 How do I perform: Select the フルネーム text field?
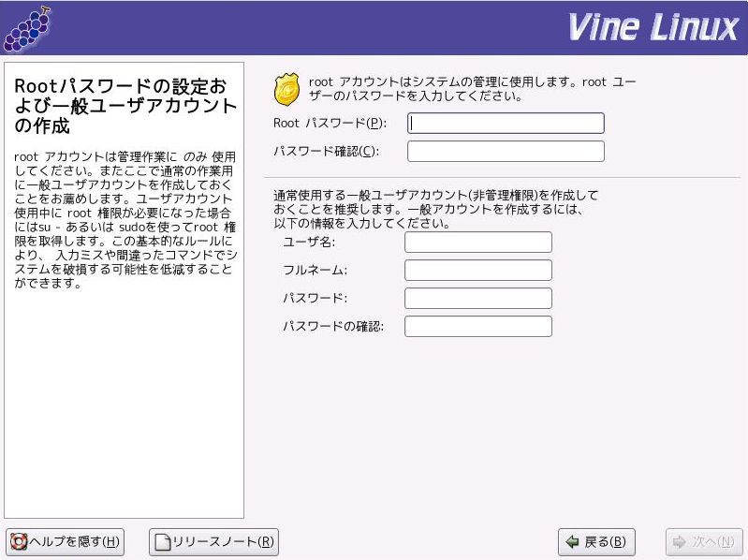(478, 270)
